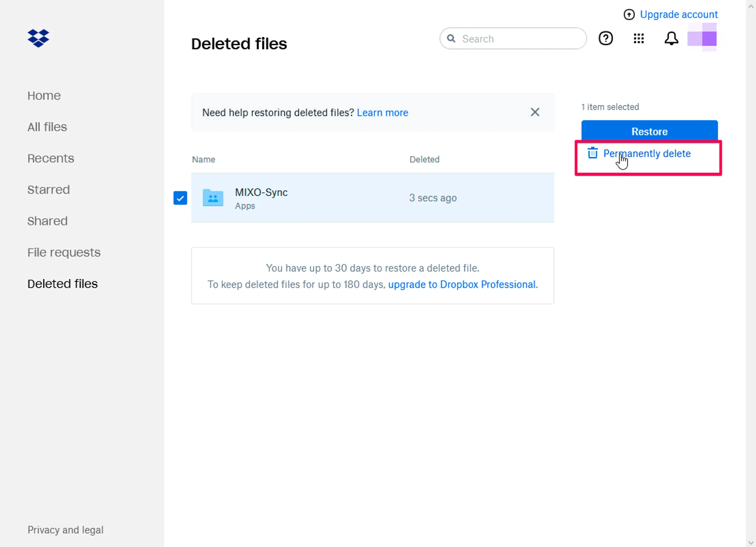Open the help question mark icon
The image size is (756, 547).
pyautogui.click(x=606, y=39)
